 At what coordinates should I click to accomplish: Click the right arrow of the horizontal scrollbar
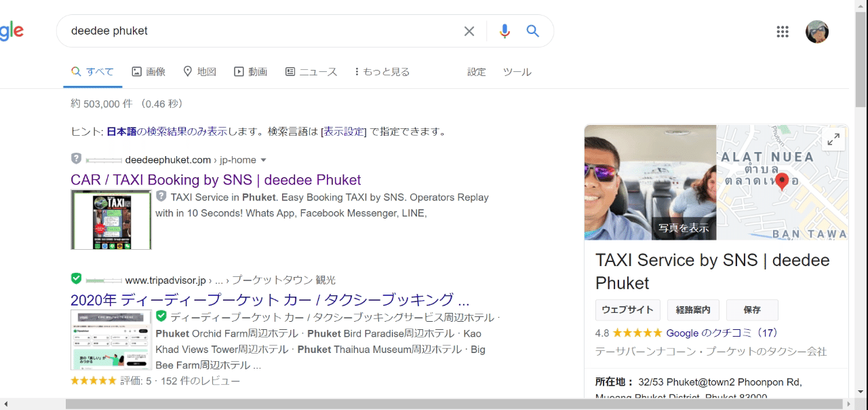pyautogui.click(x=850, y=404)
